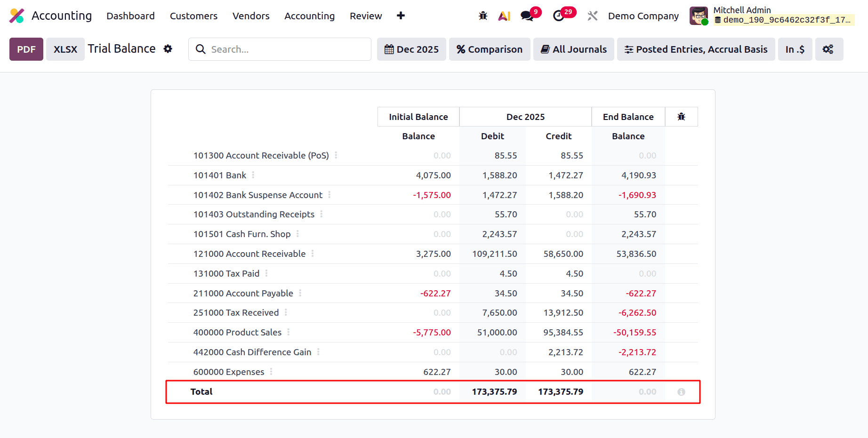Open Mitchell Admin user menu

(771, 16)
